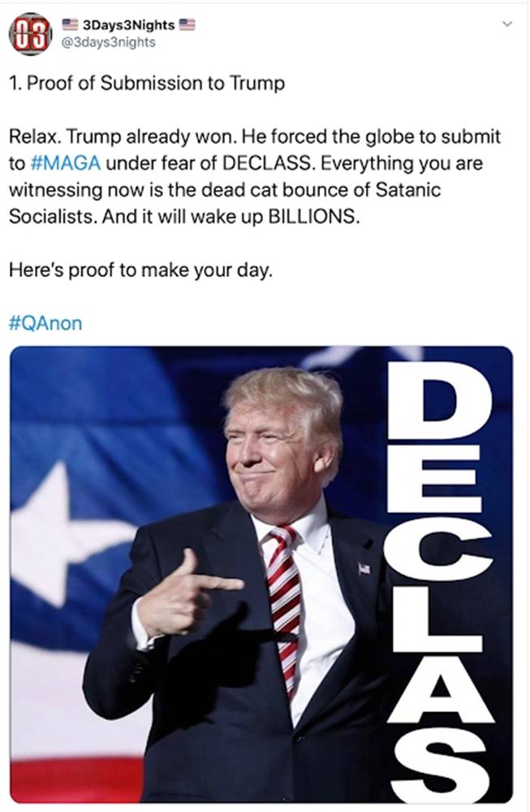Open the 3Days3Nights profile avatar

click(x=30, y=34)
